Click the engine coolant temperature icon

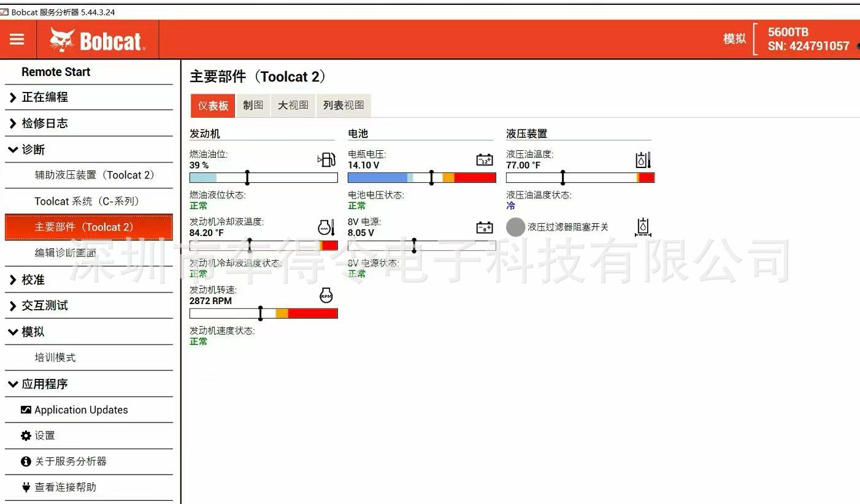pyautogui.click(x=327, y=227)
